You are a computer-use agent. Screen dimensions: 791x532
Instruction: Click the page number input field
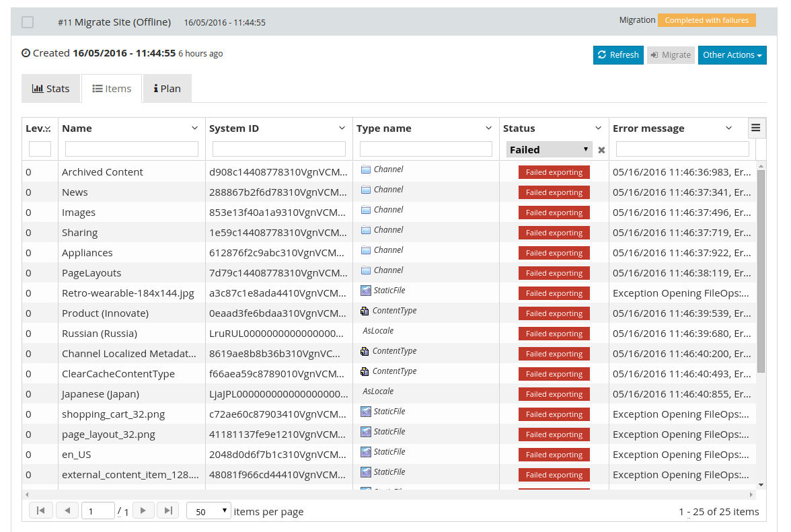click(98, 511)
